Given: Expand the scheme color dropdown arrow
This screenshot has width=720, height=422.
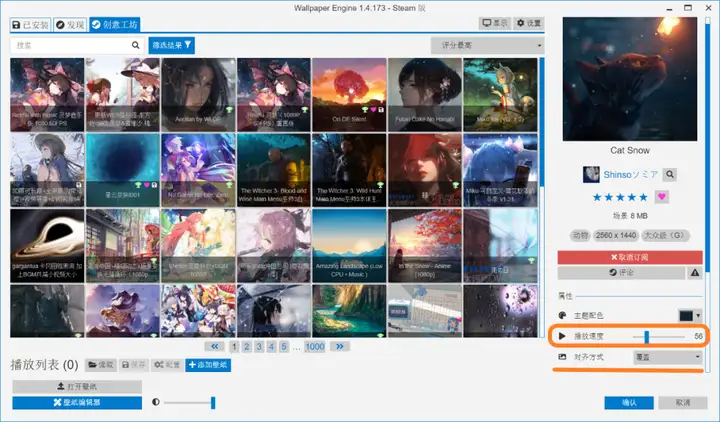Looking at the screenshot, I should click(x=698, y=315).
